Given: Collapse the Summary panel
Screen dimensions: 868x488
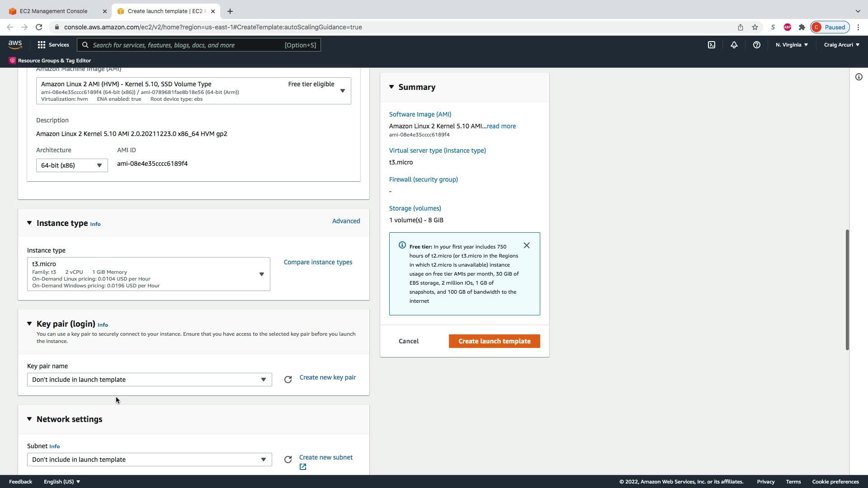Looking at the screenshot, I should [392, 87].
